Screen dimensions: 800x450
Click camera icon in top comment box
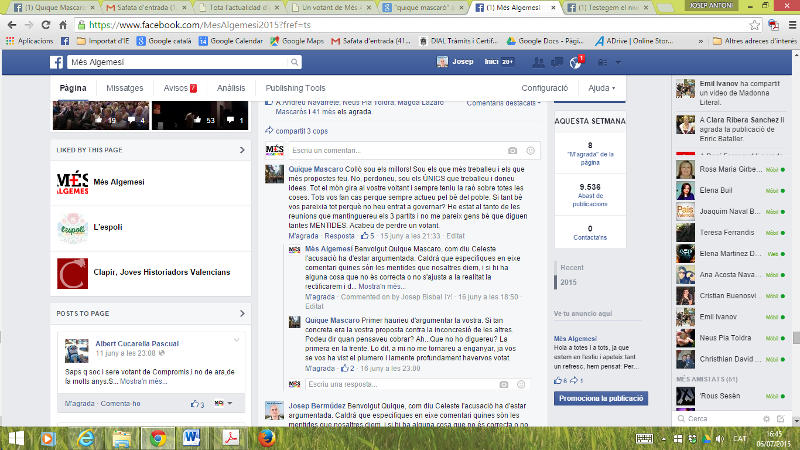(x=513, y=150)
